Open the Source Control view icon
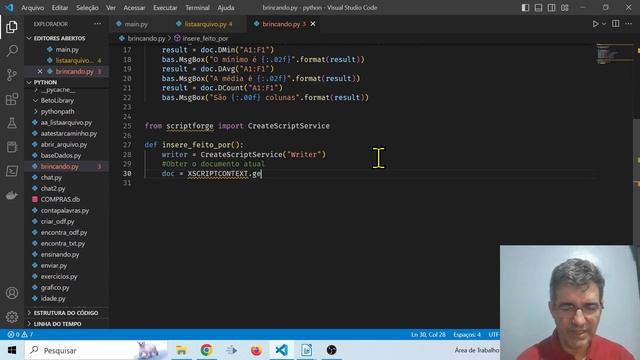Screen dimensions: 640x360 point(12,75)
